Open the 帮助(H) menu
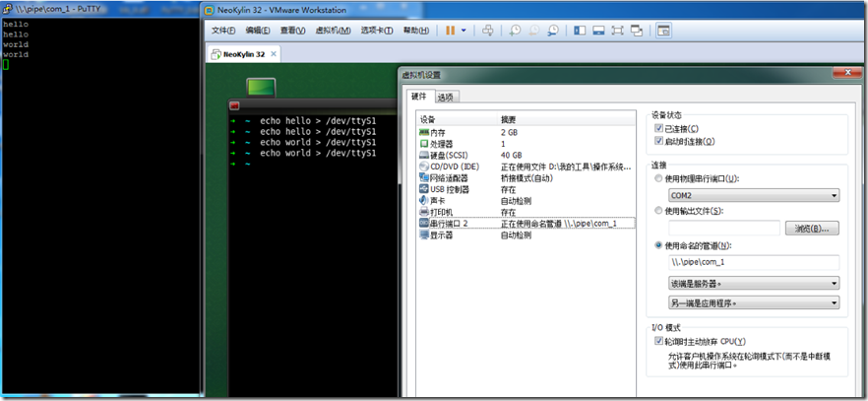Image resolution: width=868 pixels, height=401 pixels. coord(415,31)
